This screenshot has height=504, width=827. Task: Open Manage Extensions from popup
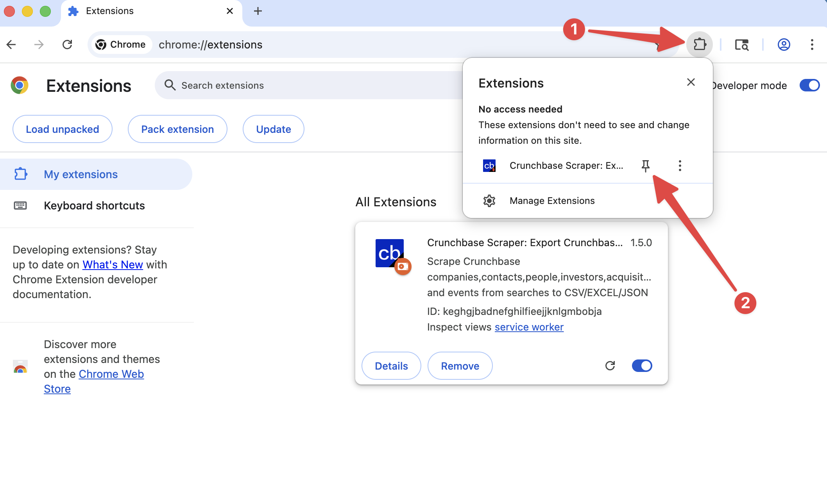click(588, 201)
